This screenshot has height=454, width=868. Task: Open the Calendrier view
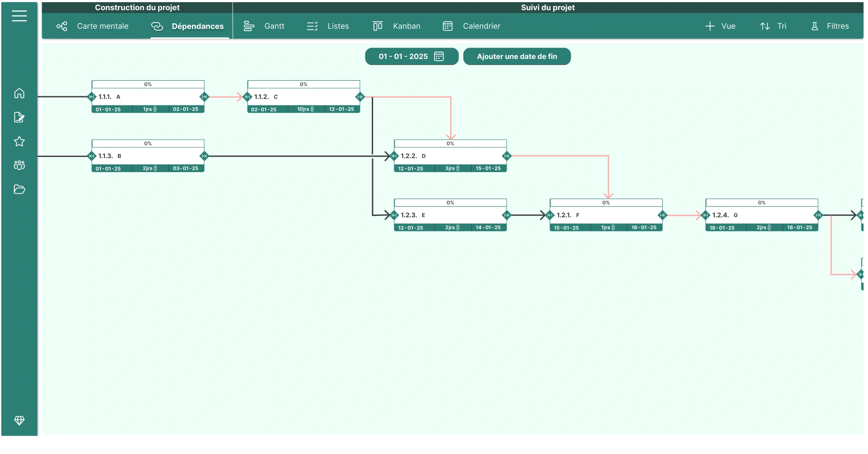tap(471, 26)
